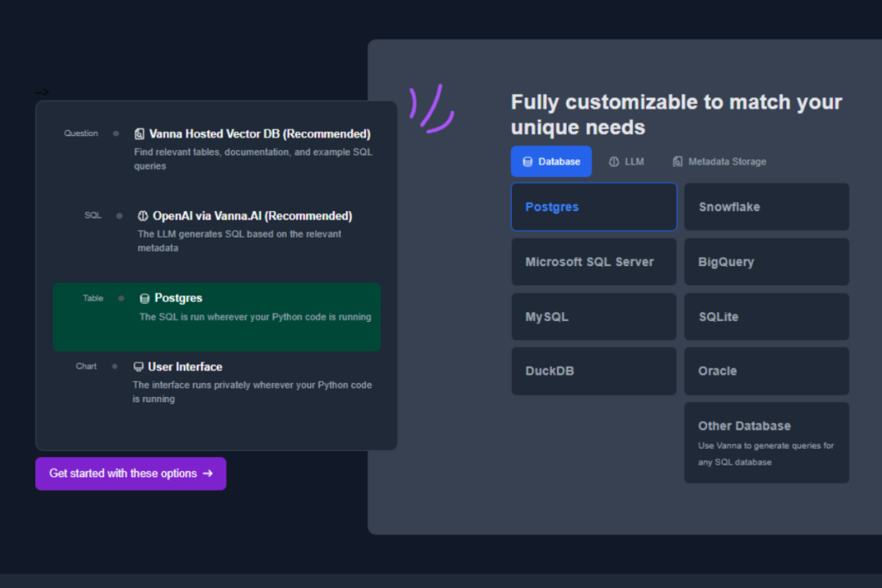Pick DuckDB as the database
882x588 pixels.
point(594,371)
